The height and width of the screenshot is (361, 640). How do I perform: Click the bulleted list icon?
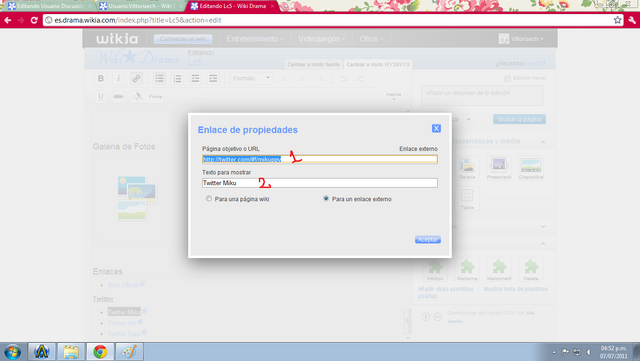(x=160, y=78)
